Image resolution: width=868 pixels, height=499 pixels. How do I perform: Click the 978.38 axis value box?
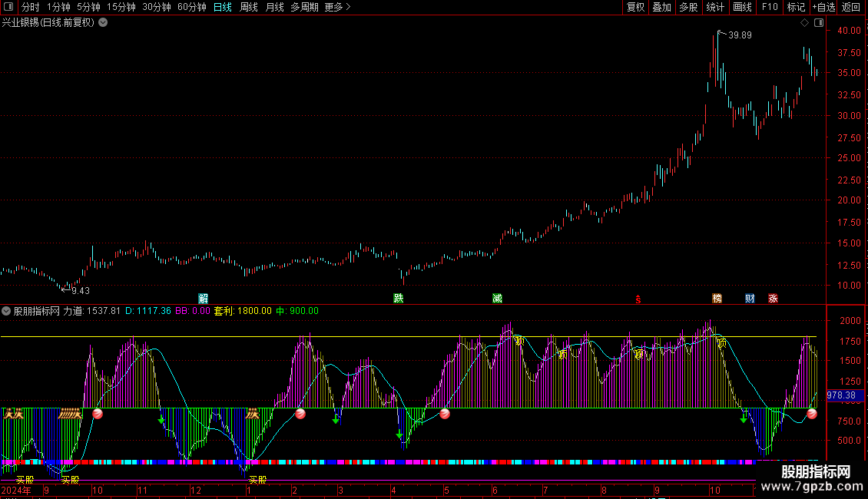point(844,395)
